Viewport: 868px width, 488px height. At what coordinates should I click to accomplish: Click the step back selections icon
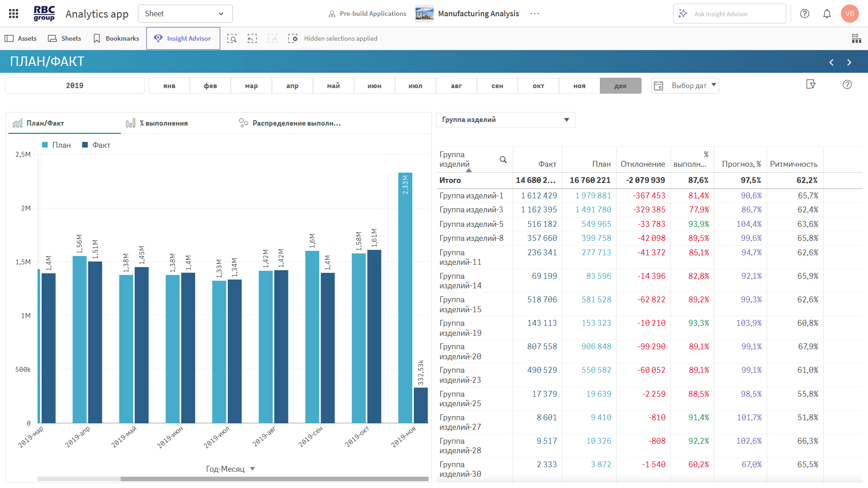(x=252, y=38)
